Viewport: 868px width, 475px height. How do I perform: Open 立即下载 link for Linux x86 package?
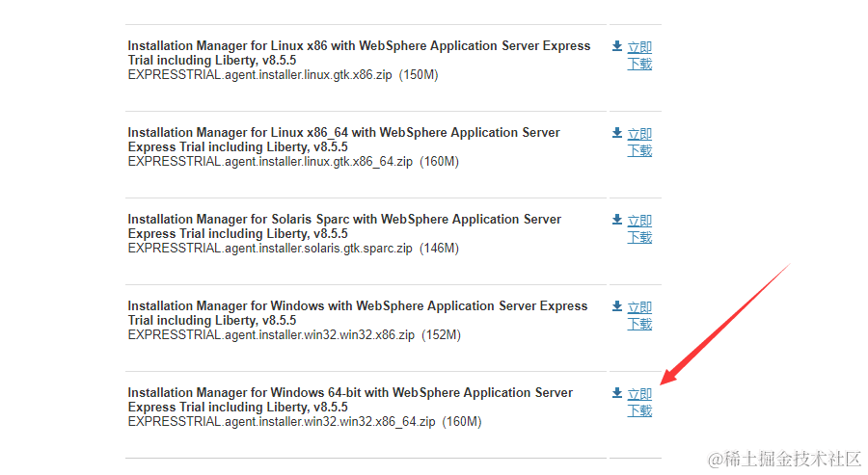click(639, 56)
